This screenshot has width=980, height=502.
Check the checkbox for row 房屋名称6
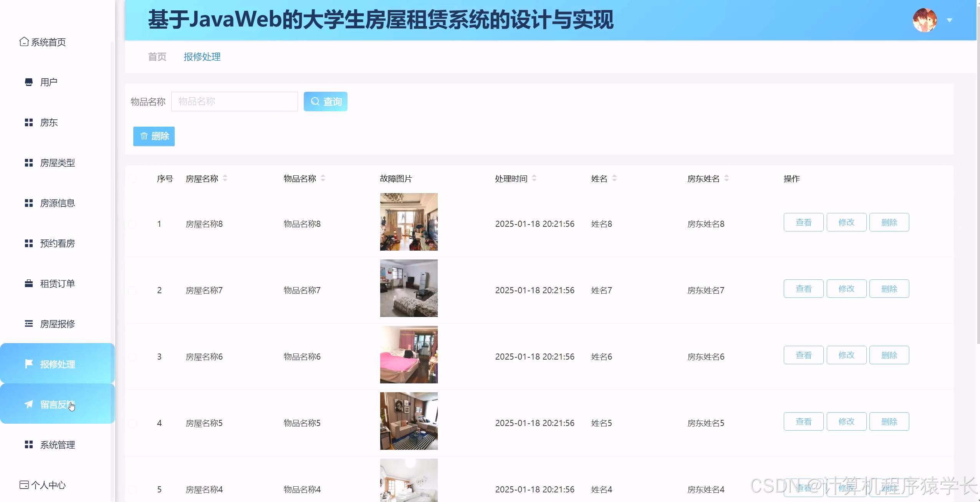point(132,357)
